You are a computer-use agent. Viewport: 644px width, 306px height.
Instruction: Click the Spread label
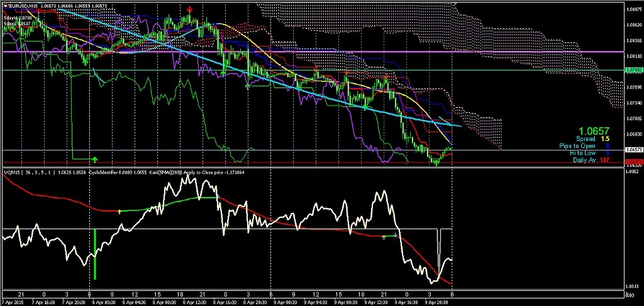point(586,139)
